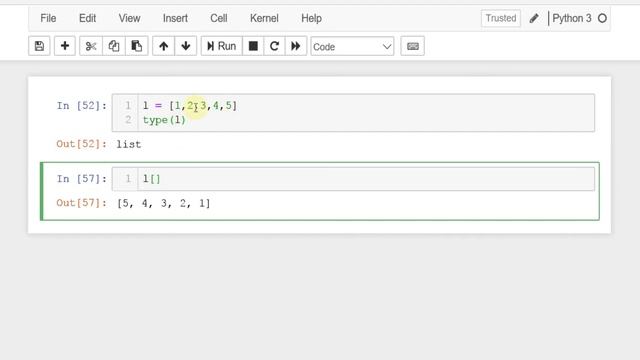
Task: Click the Out[52]: prompt label
Action: [x=82, y=144]
